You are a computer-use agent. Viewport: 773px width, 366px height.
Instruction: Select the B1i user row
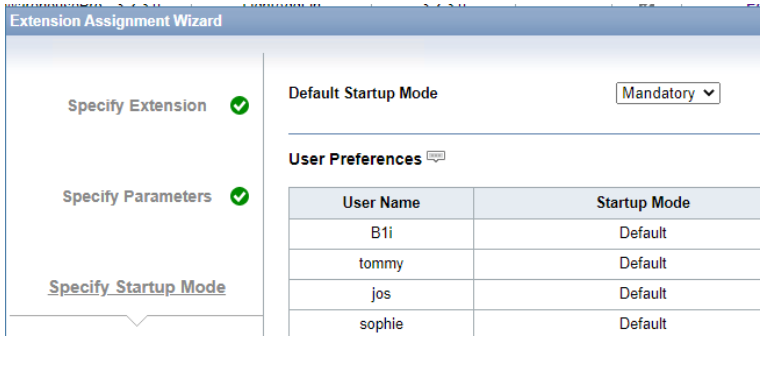click(x=525, y=234)
